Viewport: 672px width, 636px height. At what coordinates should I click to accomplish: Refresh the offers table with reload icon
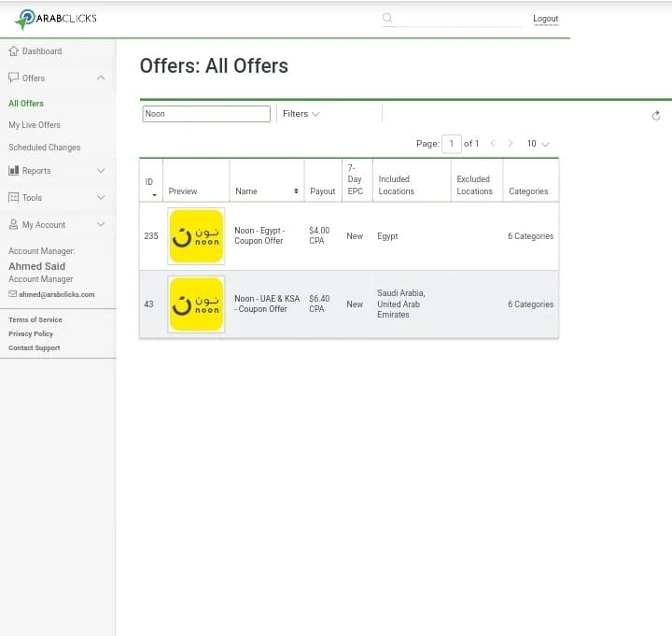point(656,116)
